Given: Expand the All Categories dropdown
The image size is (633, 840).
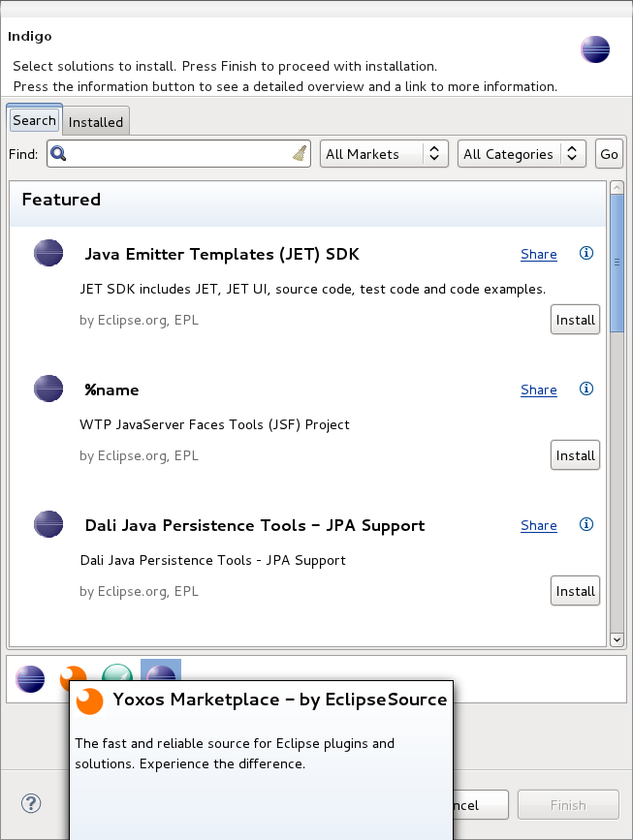Looking at the screenshot, I should (x=522, y=154).
